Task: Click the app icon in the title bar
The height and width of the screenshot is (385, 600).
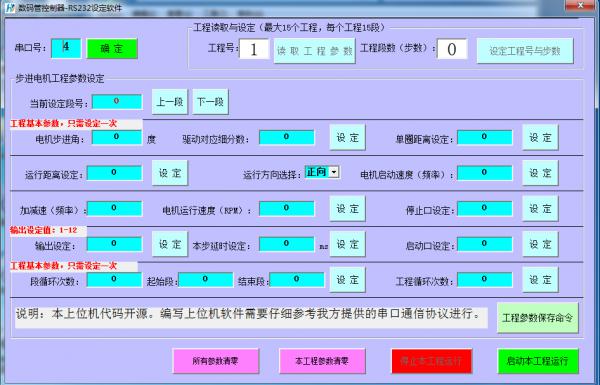Action: [9, 7]
